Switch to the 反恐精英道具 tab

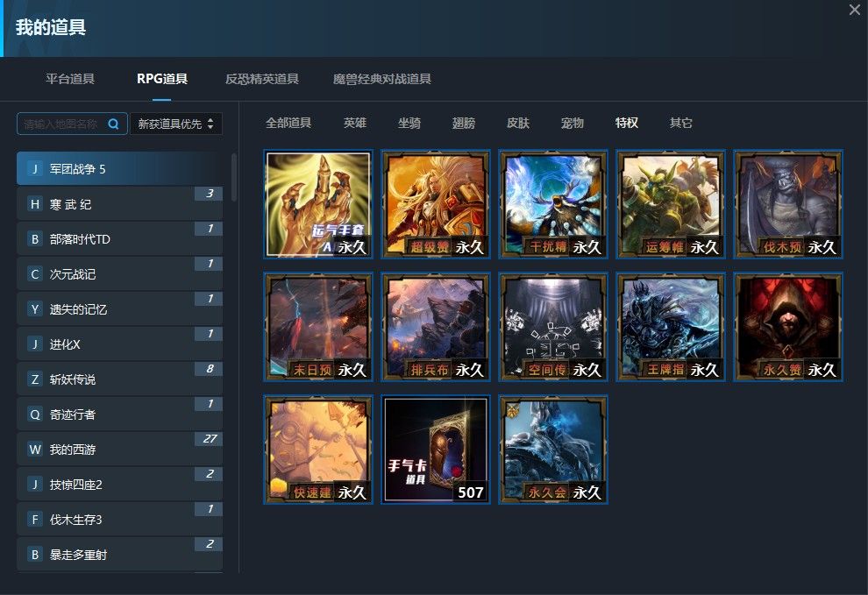[x=262, y=79]
